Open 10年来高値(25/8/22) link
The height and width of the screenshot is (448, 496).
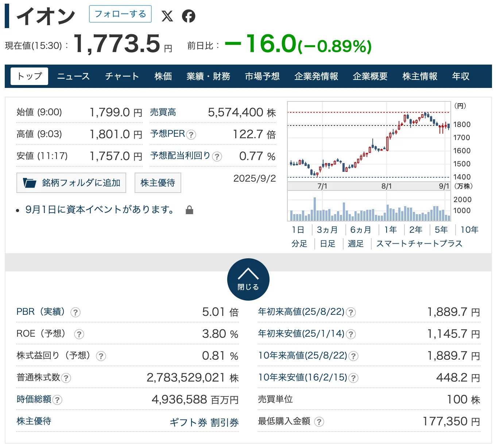point(303,356)
